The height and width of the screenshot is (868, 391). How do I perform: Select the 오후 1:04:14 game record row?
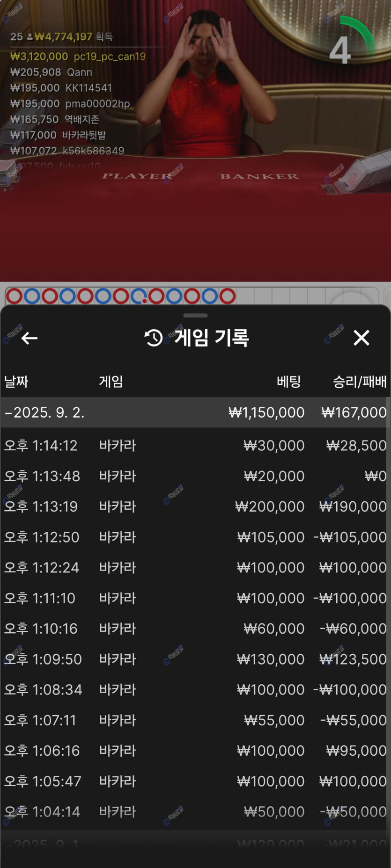click(195, 811)
